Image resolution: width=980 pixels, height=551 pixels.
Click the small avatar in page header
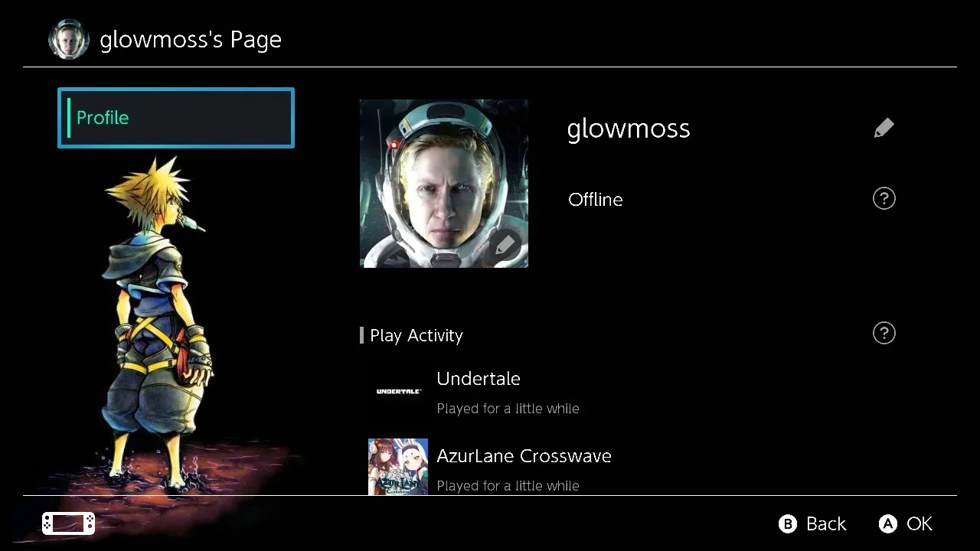click(69, 39)
